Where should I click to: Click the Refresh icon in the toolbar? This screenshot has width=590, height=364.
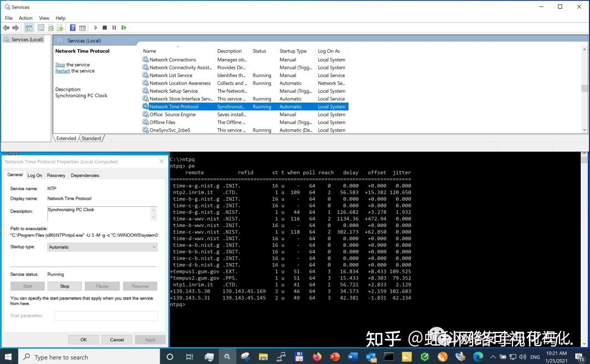pos(51,27)
